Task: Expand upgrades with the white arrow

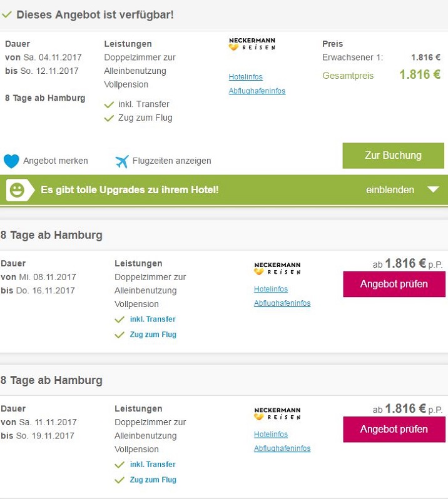Action: click(433, 189)
